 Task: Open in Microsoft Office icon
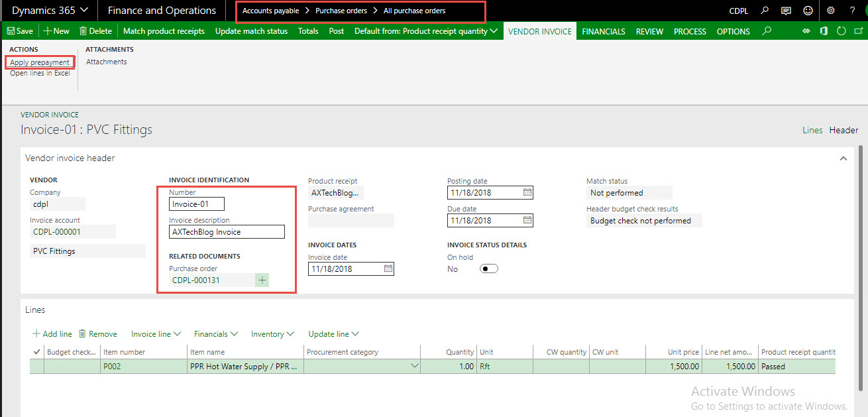(x=824, y=31)
